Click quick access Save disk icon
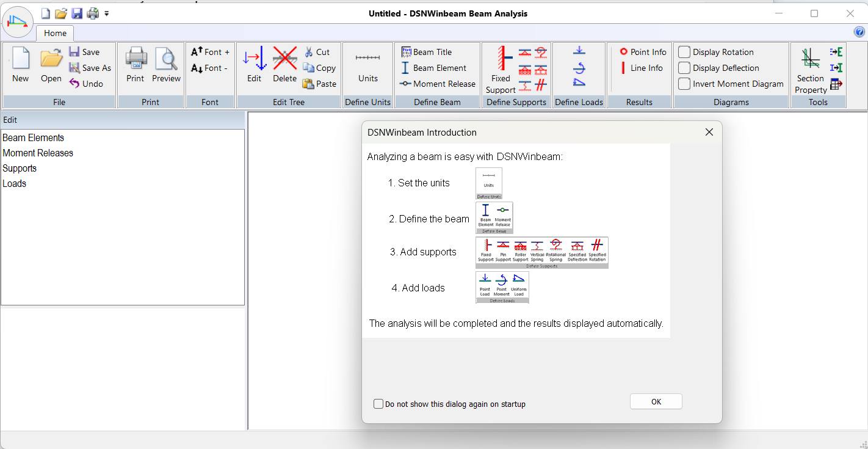 [77, 13]
